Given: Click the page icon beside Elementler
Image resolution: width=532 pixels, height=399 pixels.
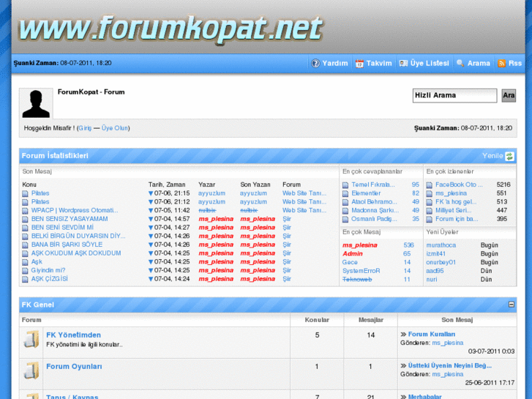Looking at the screenshot, I should [345, 193].
